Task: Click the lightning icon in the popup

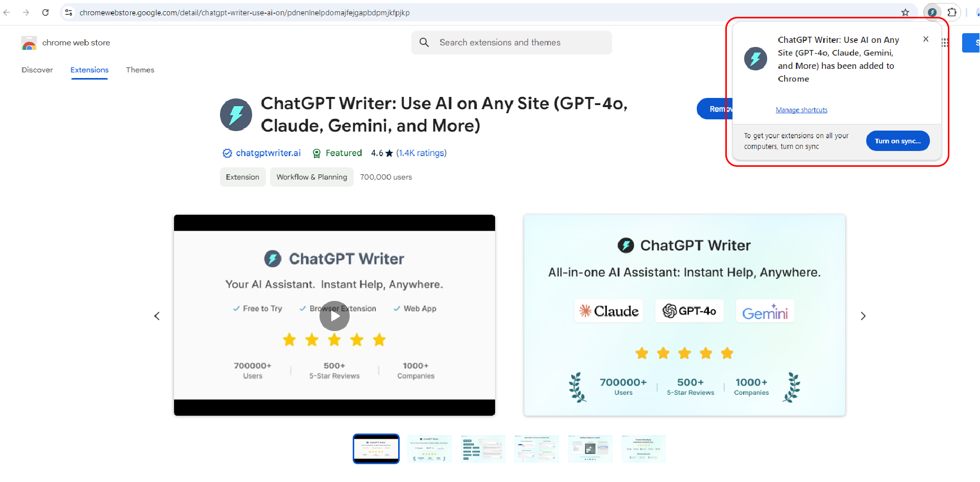Action: [x=755, y=59]
